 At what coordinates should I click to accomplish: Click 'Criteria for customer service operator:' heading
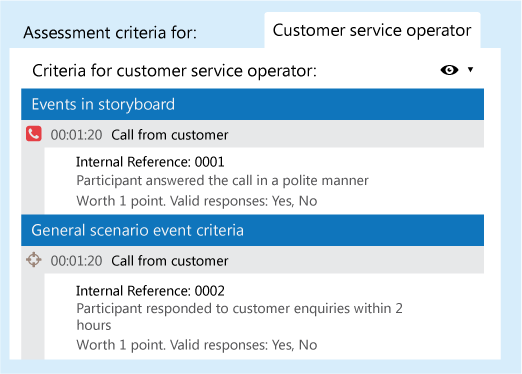tap(174, 71)
